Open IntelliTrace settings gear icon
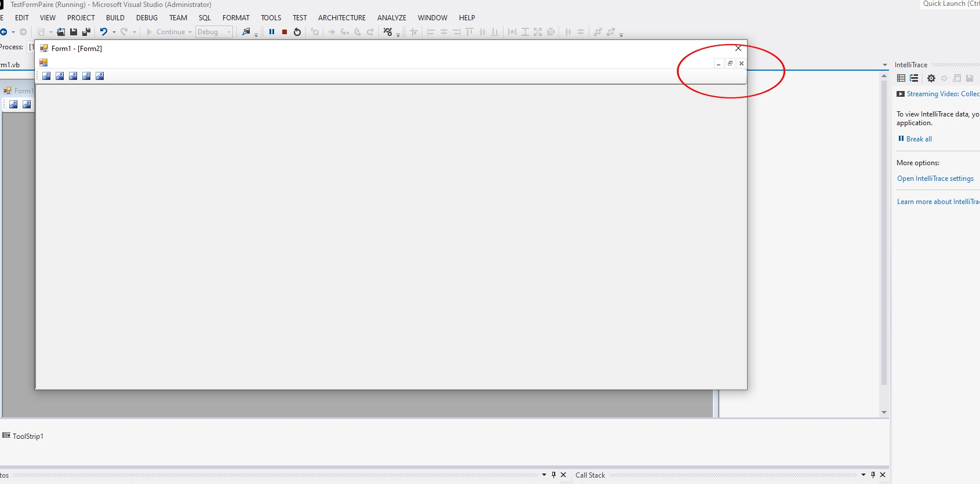The image size is (980, 484). pos(931,78)
